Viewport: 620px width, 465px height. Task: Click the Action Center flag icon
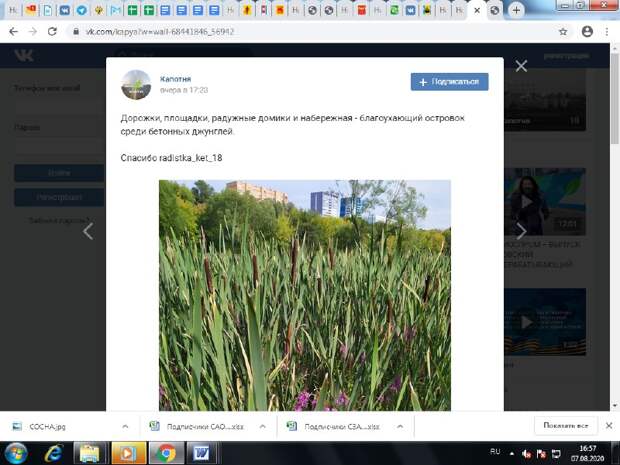coord(541,454)
